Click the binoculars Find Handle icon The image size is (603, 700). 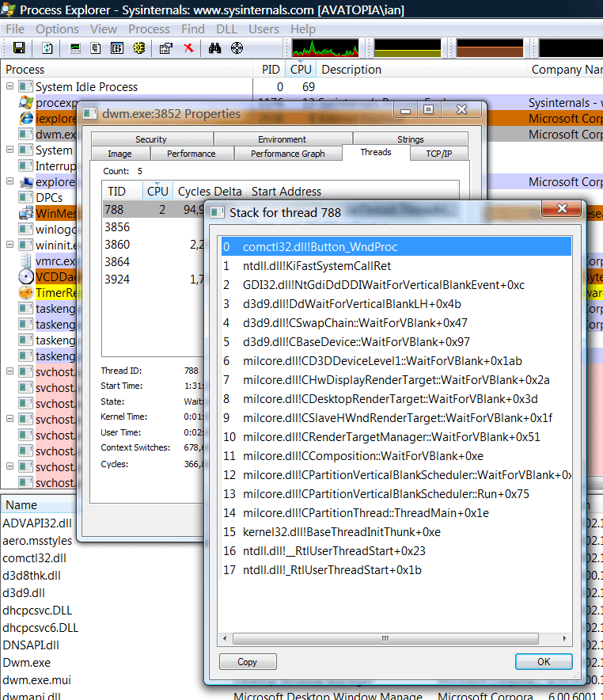coord(214,48)
